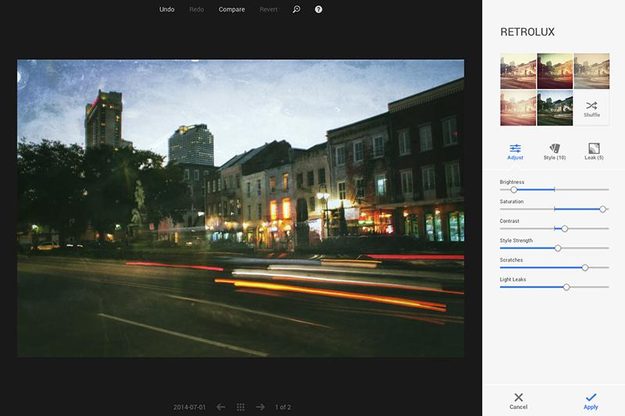Click the '1 of 2' photo counter
Image resolution: width=625 pixels, height=416 pixels.
pyautogui.click(x=283, y=407)
